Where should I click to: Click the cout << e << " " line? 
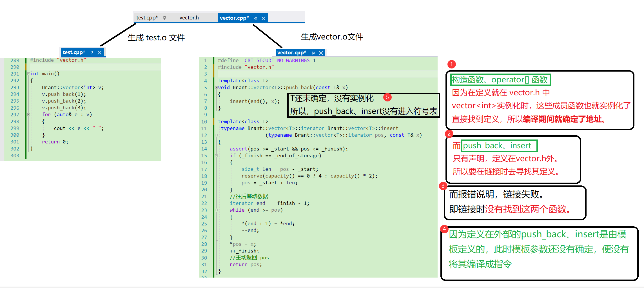tap(79, 129)
